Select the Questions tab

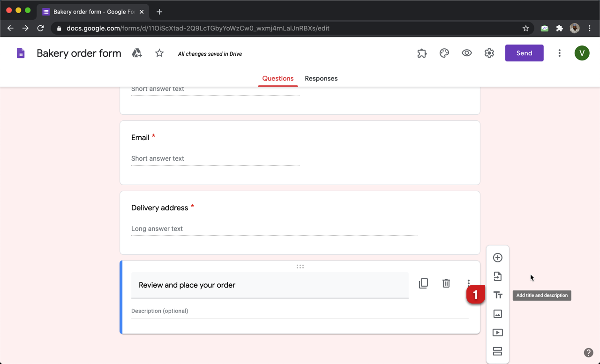(277, 78)
